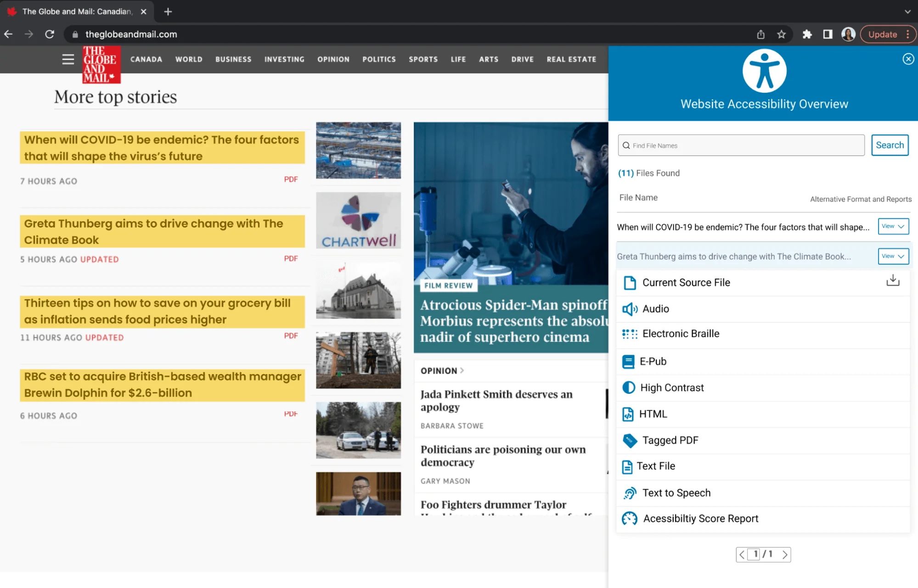The image size is (918, 588).
Task: Focus the Find File Names search field
Action: pyautogui.click(x=741, y=146)
